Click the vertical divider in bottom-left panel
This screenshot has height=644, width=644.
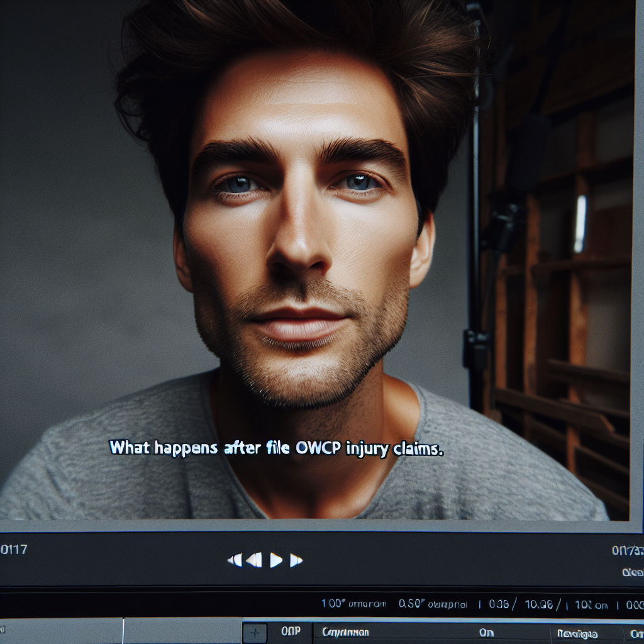click(123, 631)
